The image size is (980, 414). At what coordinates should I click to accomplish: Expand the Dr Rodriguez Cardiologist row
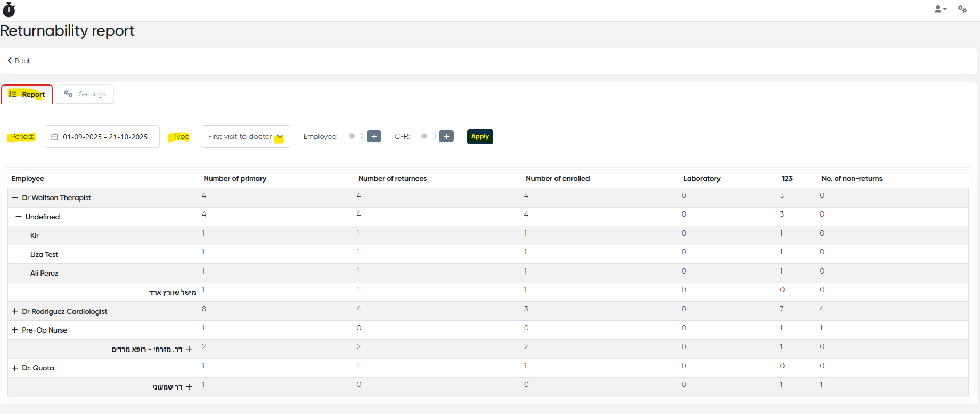tap(15, 312)
